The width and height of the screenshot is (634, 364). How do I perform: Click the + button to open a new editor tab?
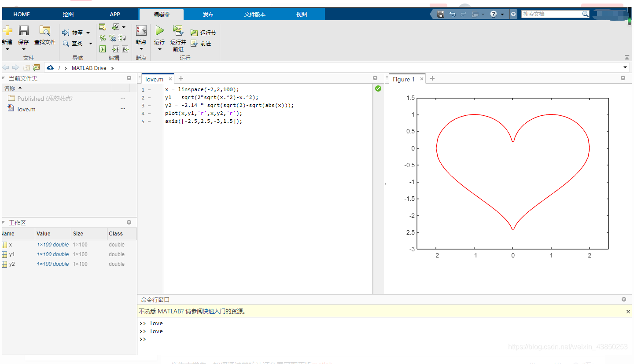tap(181, 78)
